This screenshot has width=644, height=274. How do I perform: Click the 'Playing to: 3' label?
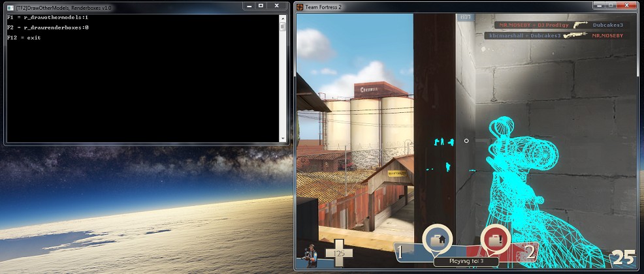(465, 262)
